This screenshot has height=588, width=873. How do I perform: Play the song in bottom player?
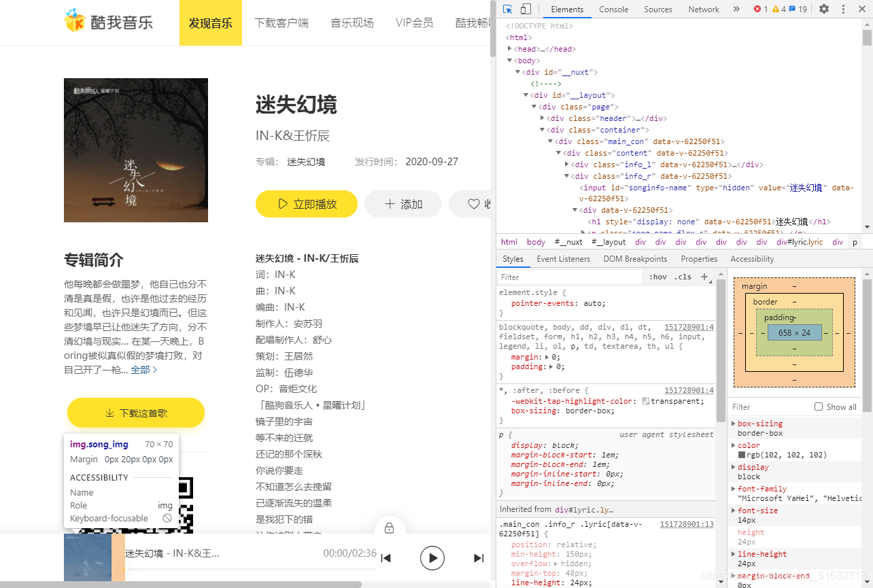pos(432,558)
